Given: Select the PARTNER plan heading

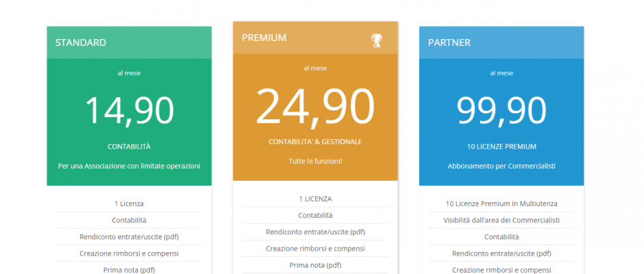Looking at the screenshot, I should click(449, 42).
